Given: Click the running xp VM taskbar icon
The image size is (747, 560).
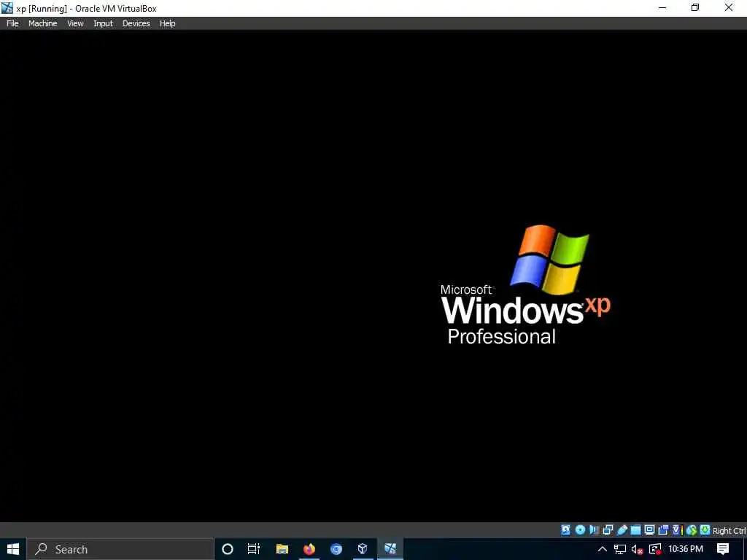Looking at the screenshot, I should pyautogui.click(x=390, y=549).
